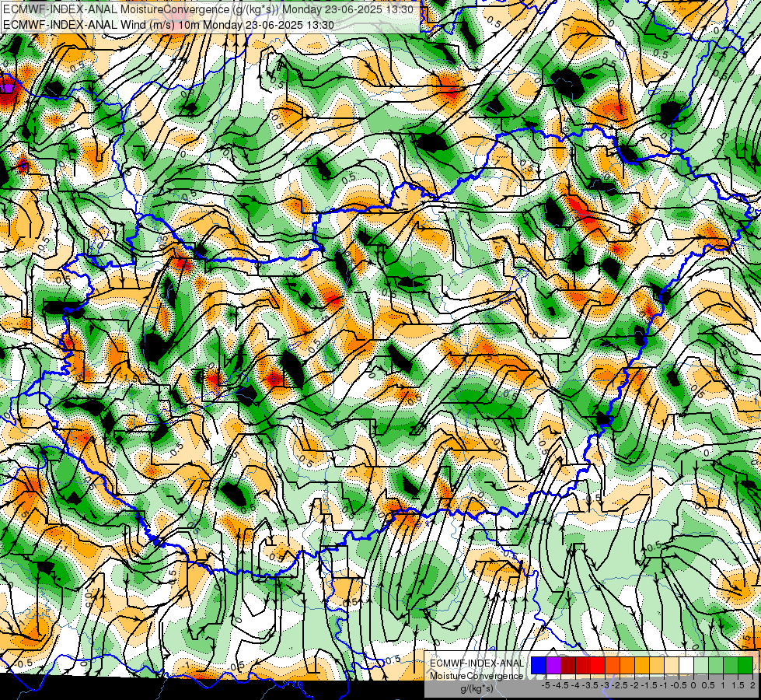Viewport: 761px width, 700px height.
Task: Click the 1.5 legend tick value
Action: click(737, 685)
